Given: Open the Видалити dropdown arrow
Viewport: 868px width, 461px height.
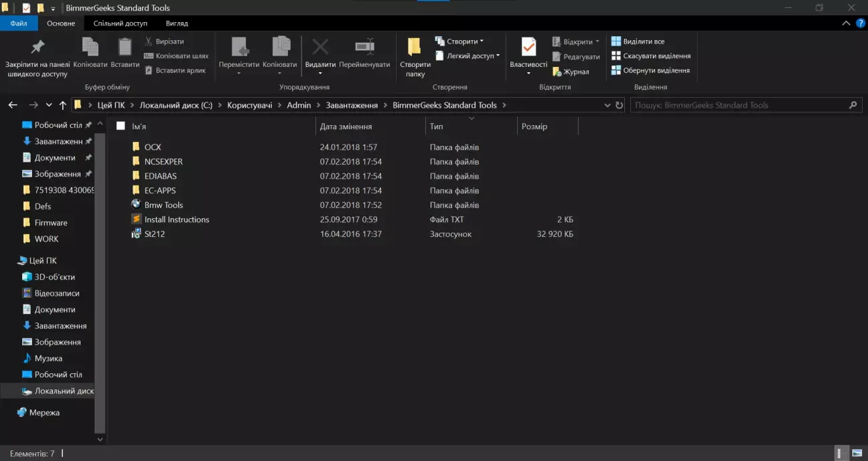Looking at the screenshot, I should 320,73.
